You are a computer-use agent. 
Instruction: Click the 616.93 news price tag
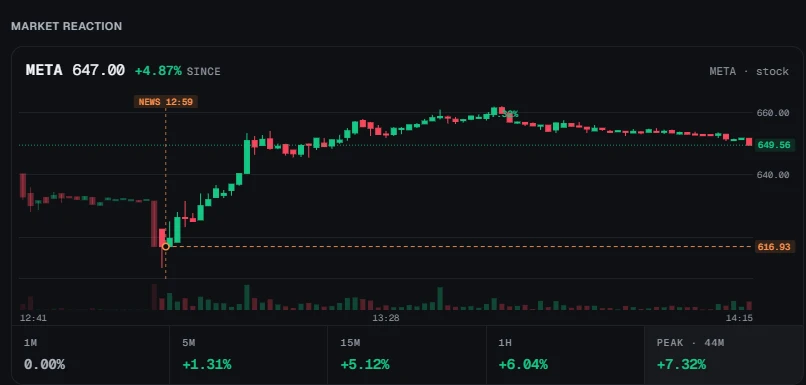(774, 247)
